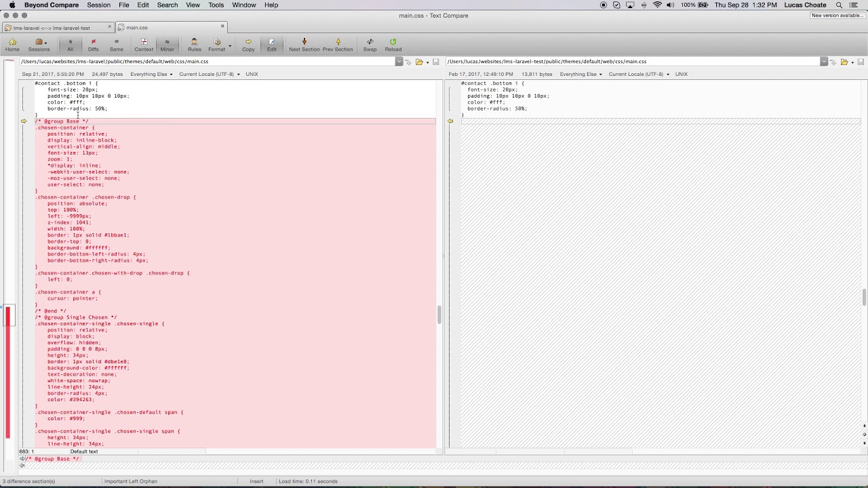Click '3 difference section(s)' in status bar
The image size is (868, 488).
point(28,481)
